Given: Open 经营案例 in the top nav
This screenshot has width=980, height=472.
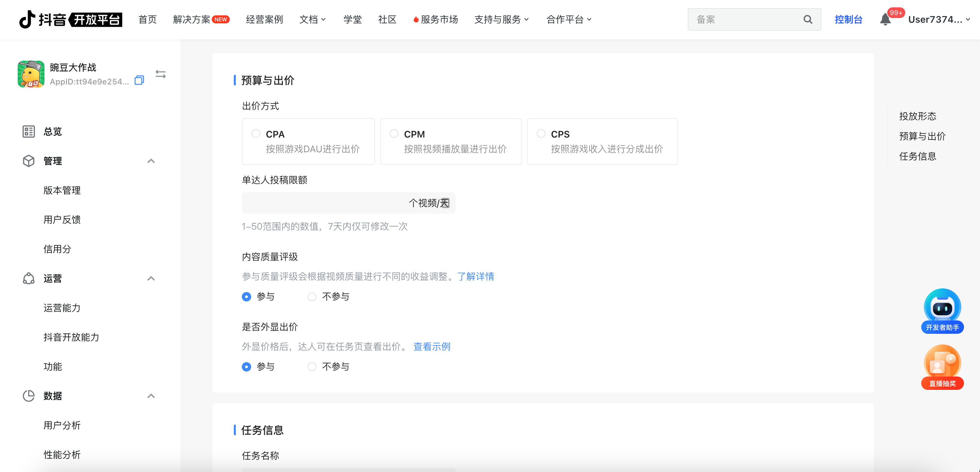Looking at the screenshot, I should (x=265, y=19).
